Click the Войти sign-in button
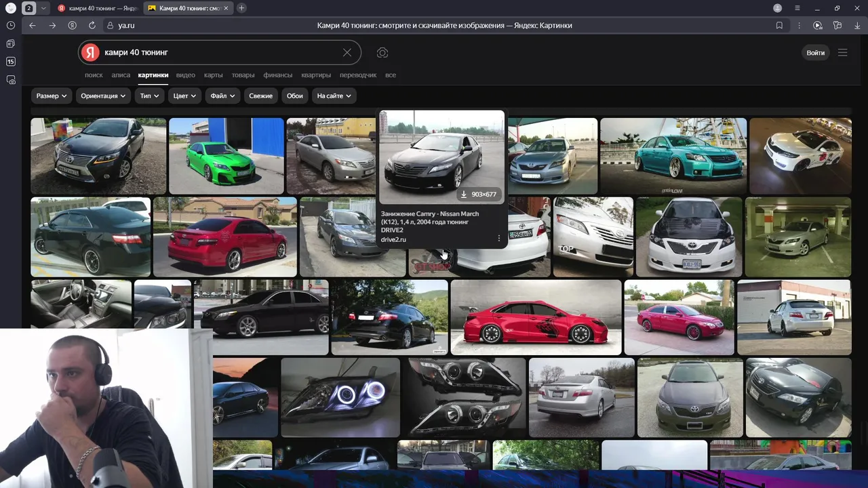 [815, 52]
